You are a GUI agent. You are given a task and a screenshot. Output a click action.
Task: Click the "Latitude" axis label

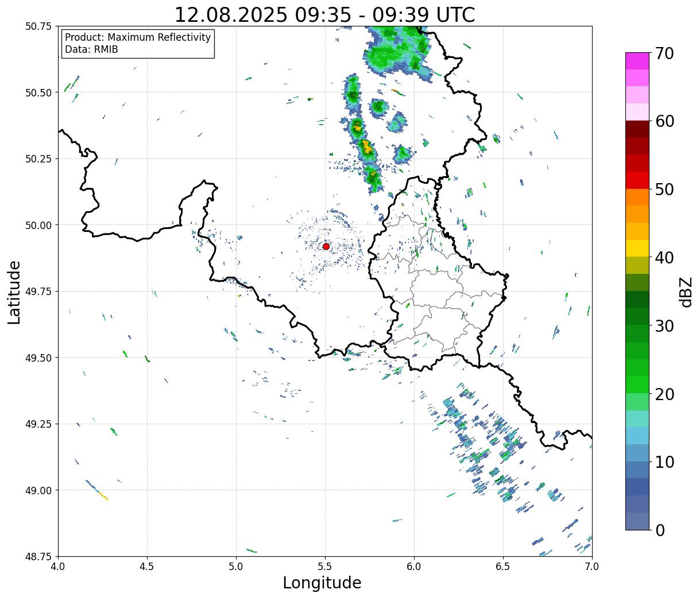14,292
